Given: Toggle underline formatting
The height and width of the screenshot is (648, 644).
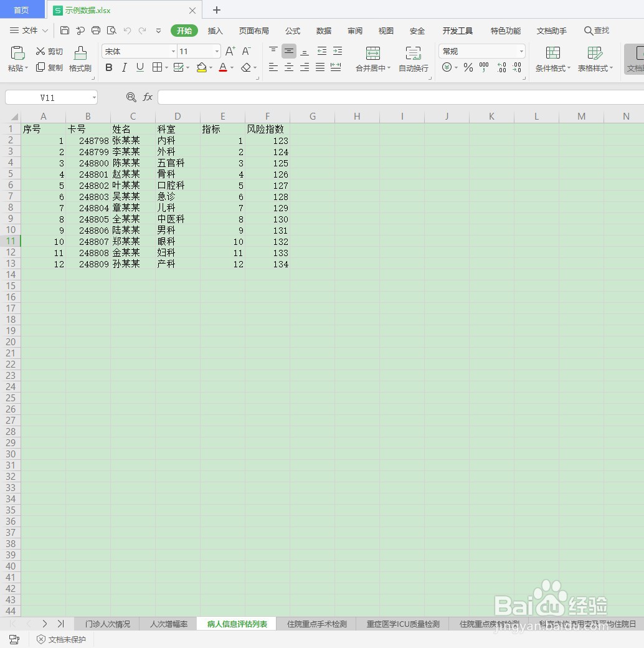Looking at the screenshot, I should click(x=140, y=67).
